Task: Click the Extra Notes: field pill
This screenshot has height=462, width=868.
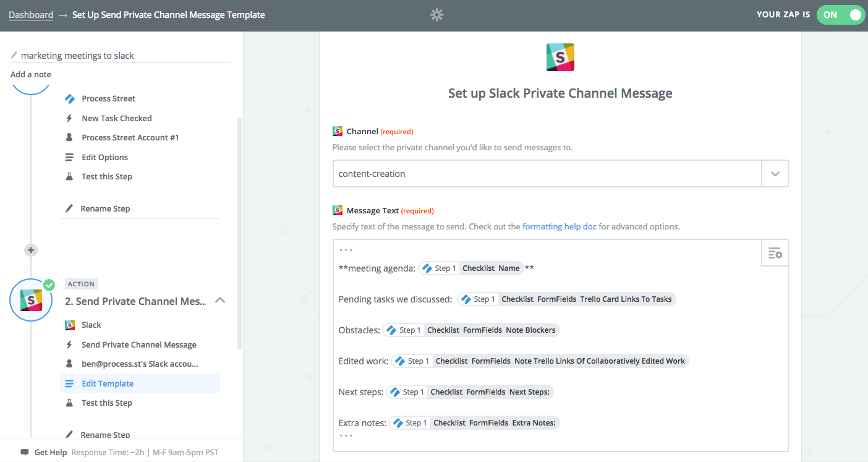Action: [474, 423]
